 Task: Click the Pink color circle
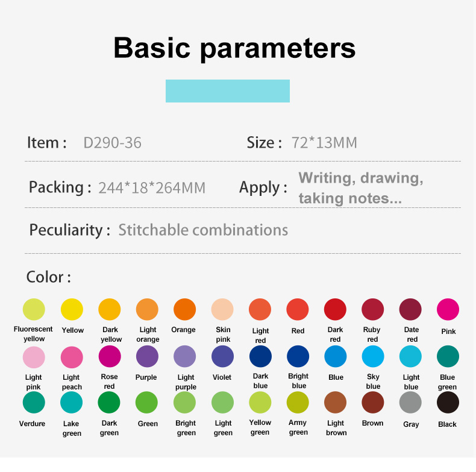pyautogui.click(x=448, y=309)
